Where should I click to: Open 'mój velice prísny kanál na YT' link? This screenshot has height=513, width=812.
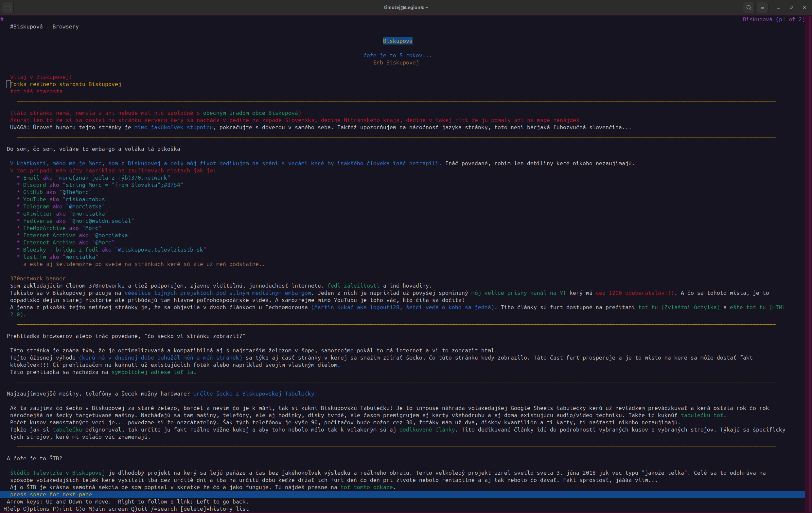coord(518,293)
